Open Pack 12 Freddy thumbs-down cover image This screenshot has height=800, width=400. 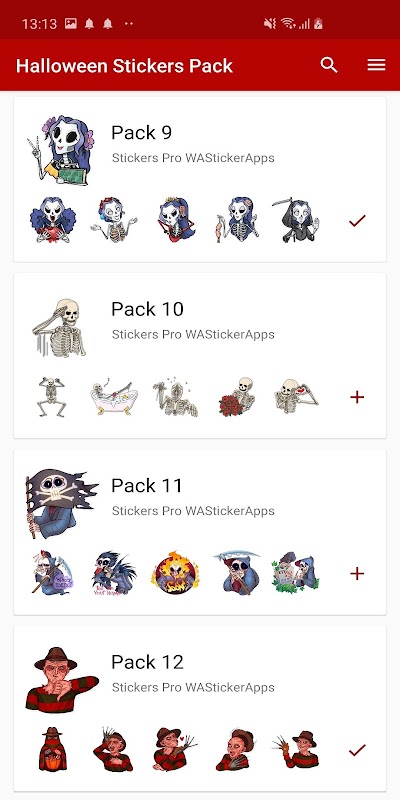point(61,679)
